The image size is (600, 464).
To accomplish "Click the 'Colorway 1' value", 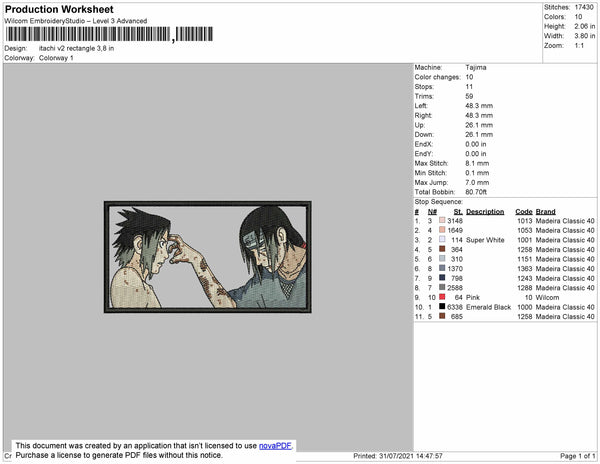I will [56, 58].
